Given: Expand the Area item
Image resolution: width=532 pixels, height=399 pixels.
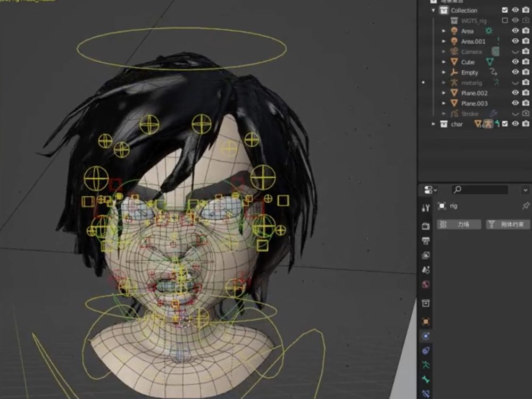Looking at the screenshot, I should pos(444,31).
